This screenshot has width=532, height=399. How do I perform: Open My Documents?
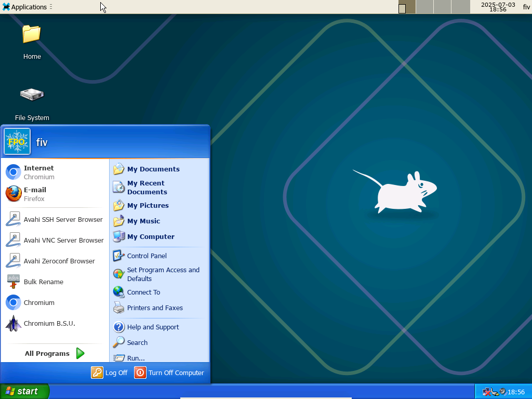[x=153, y=169]
